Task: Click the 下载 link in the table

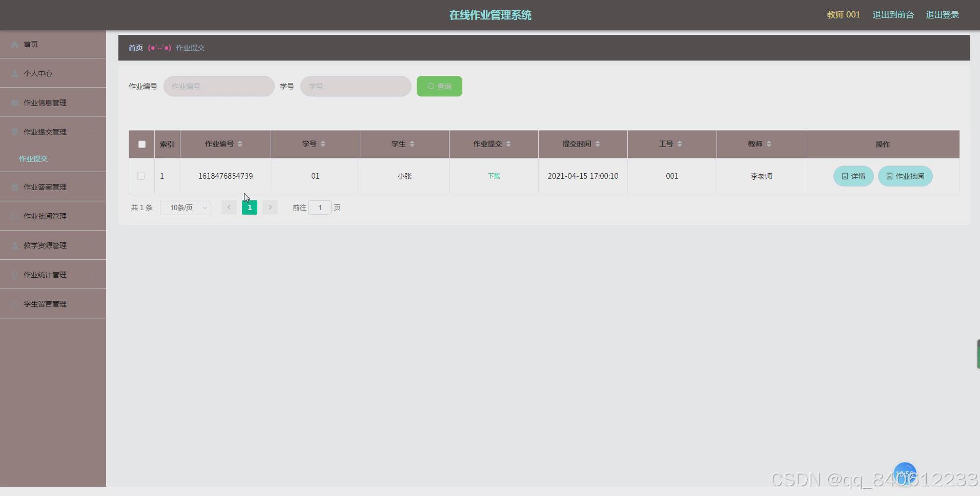Action: [x=494, y=176]
